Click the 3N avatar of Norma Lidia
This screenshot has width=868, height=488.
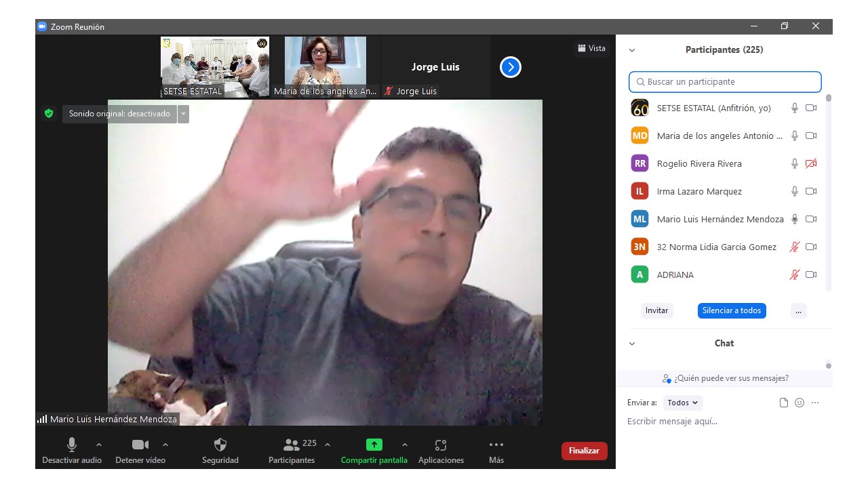click(x=639, y=247)
